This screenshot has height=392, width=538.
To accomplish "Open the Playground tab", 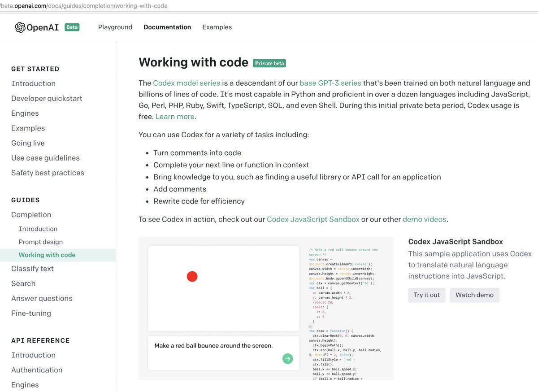I will click(x=115, y=27).
